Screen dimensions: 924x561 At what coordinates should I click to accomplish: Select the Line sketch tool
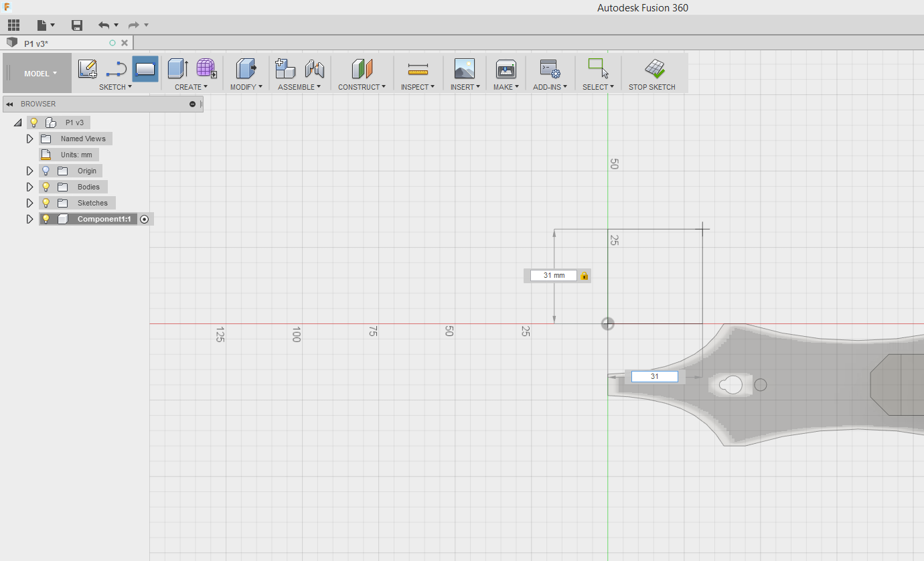coord(117,68)
